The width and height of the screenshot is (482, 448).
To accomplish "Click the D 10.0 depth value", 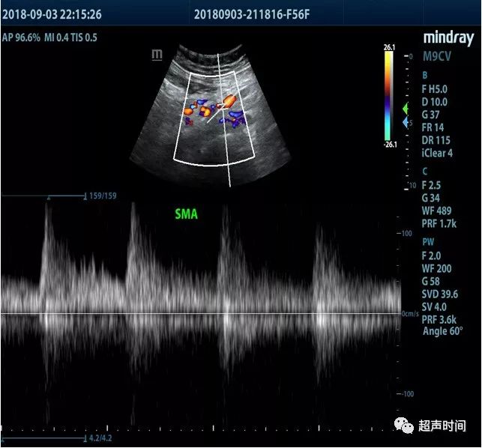I will [435, 102].
